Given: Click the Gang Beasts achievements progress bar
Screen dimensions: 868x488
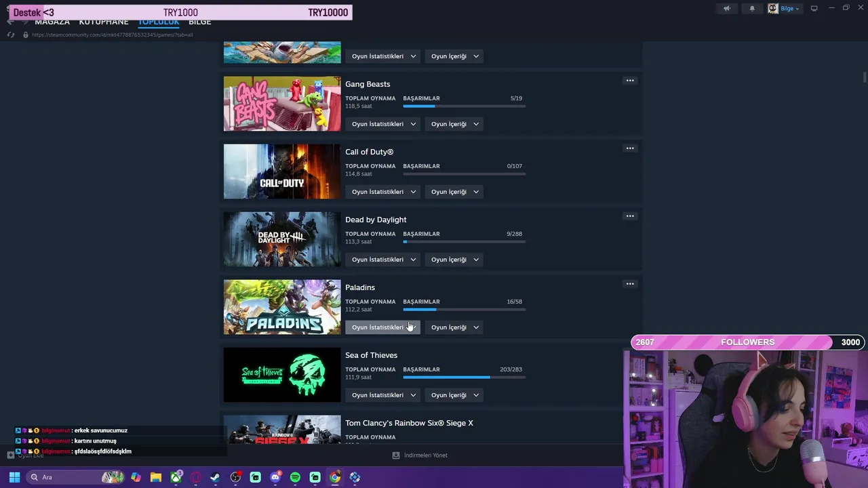Looking at the screenshot, I should pos(464,106).
